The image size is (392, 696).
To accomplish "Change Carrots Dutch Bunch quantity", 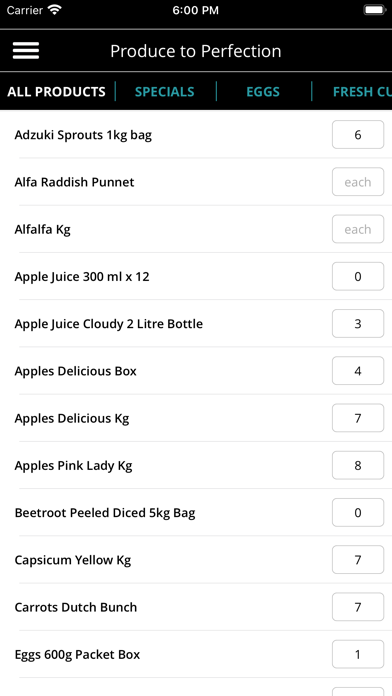I will (358, 607).
